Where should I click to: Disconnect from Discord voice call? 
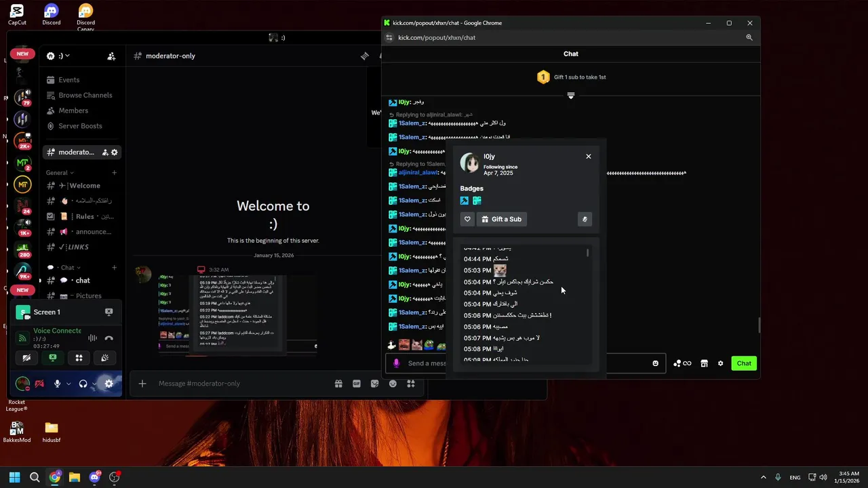tap(108, 338)
